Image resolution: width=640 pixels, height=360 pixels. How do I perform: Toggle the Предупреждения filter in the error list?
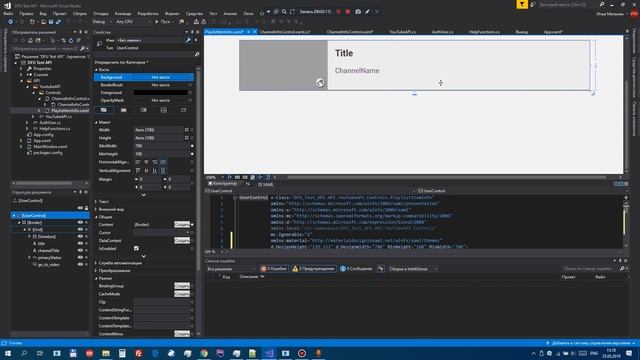point(313,269)
